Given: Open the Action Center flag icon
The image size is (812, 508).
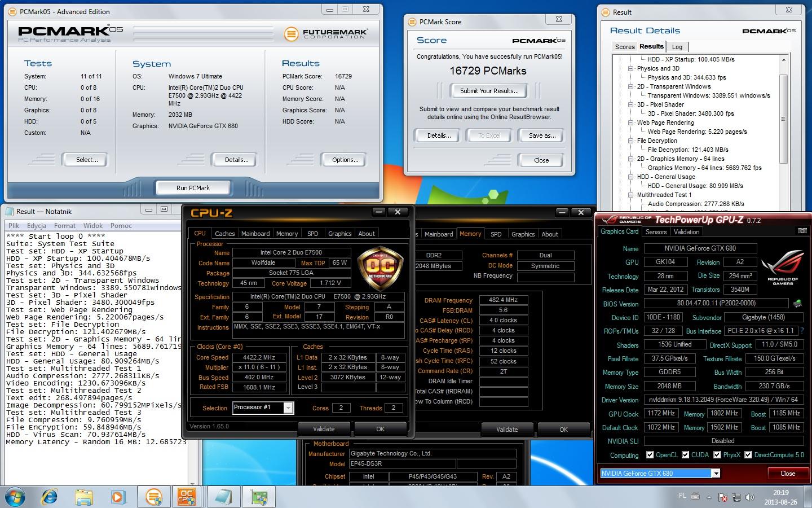Looking at the screenshot, I should (x=723, y=497).
